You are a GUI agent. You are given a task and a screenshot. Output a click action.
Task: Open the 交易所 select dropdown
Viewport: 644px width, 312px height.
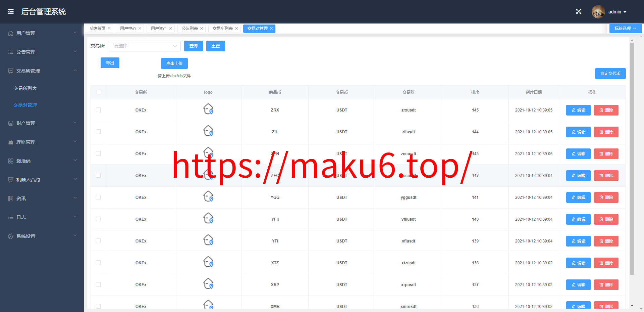[x=145, y=46]
